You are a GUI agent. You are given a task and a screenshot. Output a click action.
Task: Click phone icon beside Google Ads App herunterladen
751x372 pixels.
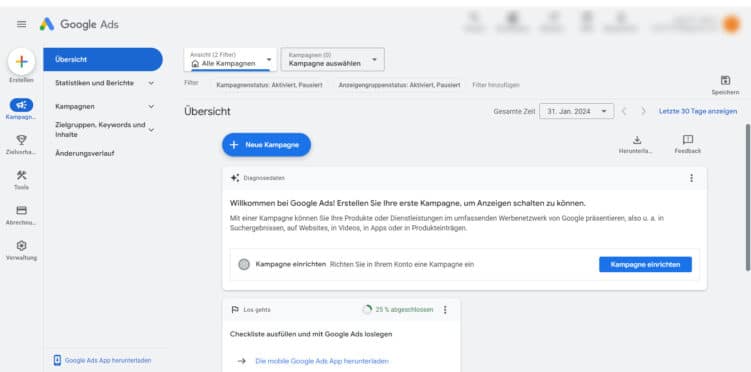tap(57, 361)
